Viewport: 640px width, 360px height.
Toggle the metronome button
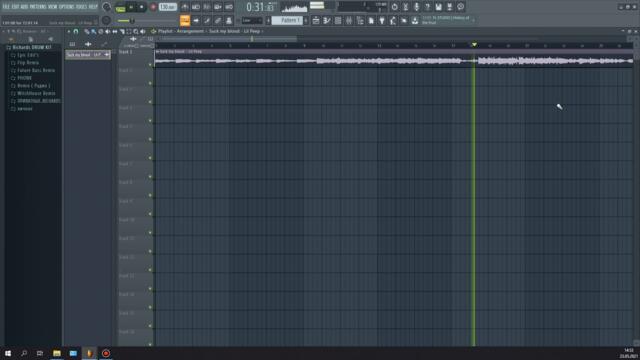point(185,7)
